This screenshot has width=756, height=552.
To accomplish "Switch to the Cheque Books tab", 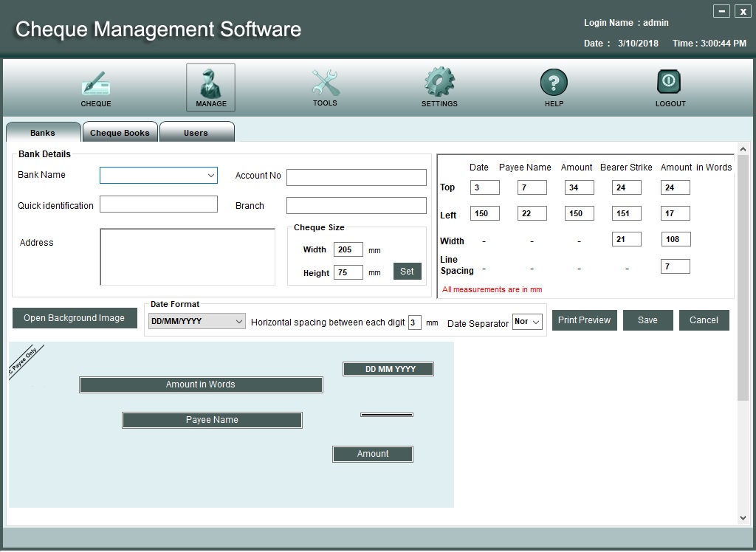I will click(120, 133).
